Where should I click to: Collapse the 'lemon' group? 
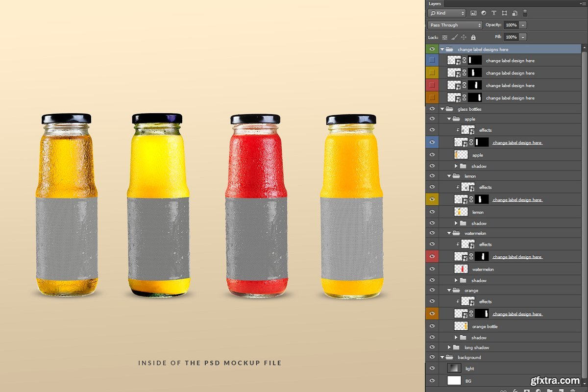[449, 176]
